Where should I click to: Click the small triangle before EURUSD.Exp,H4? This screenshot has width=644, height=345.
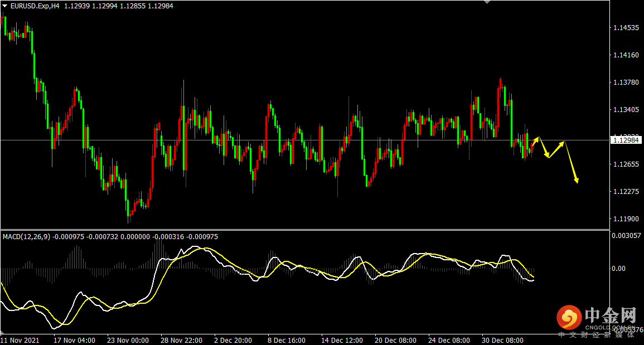coord(5,6)
